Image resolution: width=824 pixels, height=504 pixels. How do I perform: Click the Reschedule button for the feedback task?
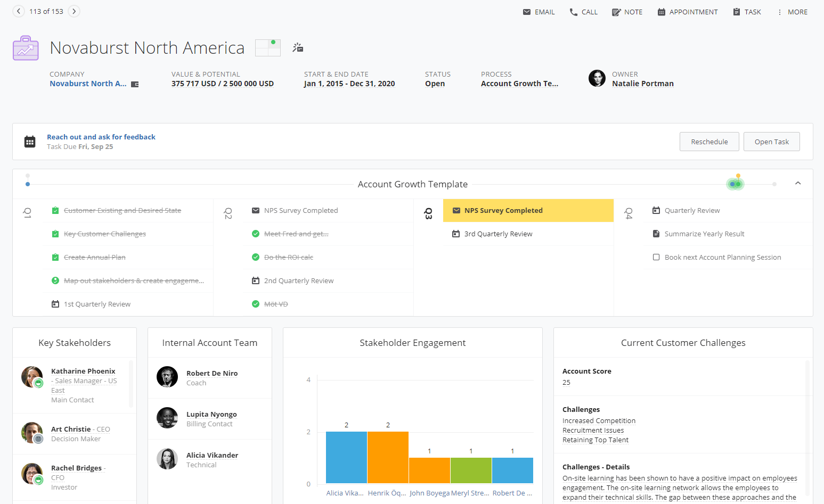pyautogui.click(x=709, y=142)
